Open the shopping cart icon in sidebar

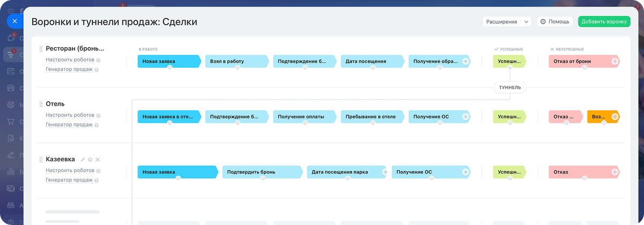pyautogui.click(x=11, y=122)
